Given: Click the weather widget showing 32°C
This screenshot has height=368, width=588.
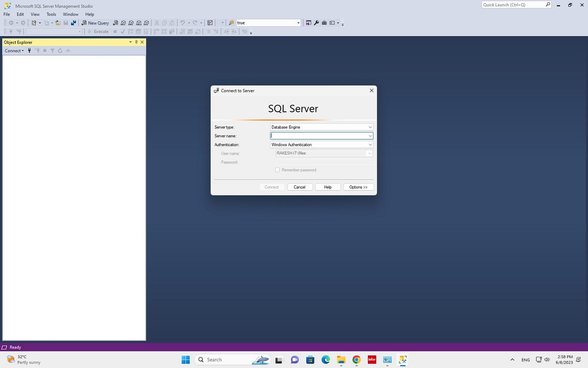Looking at the screenshot, I should [x=24, y=360].
